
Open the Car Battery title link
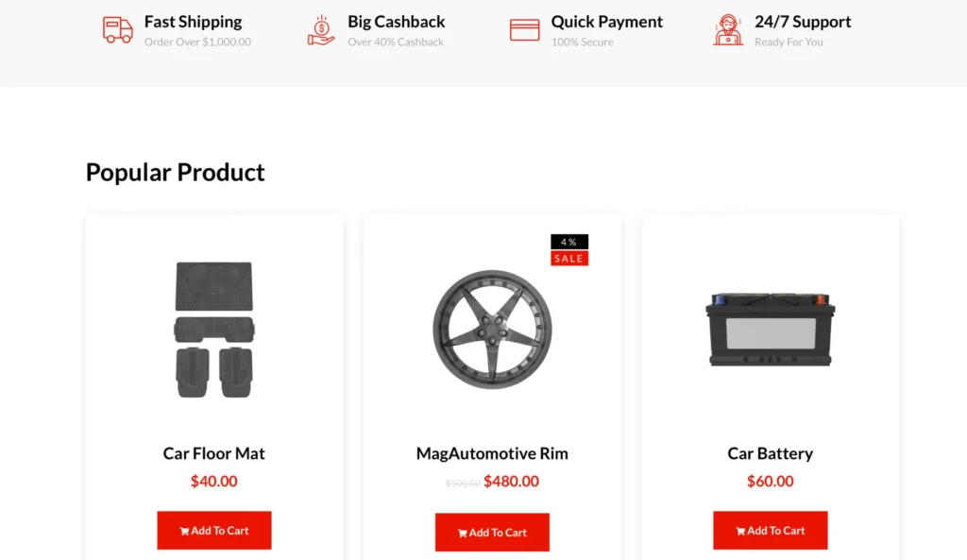(771, 453)
